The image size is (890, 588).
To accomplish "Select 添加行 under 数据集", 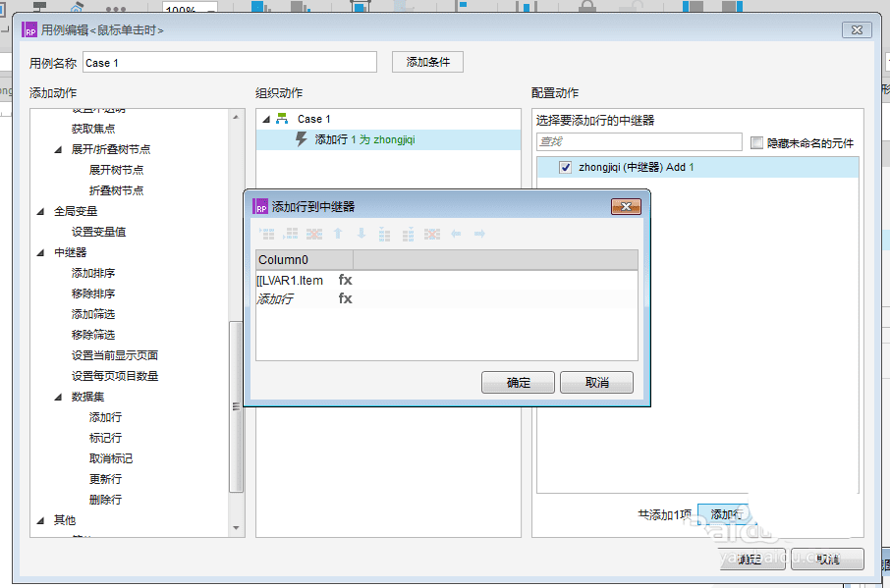I will (x=105, y=417).
